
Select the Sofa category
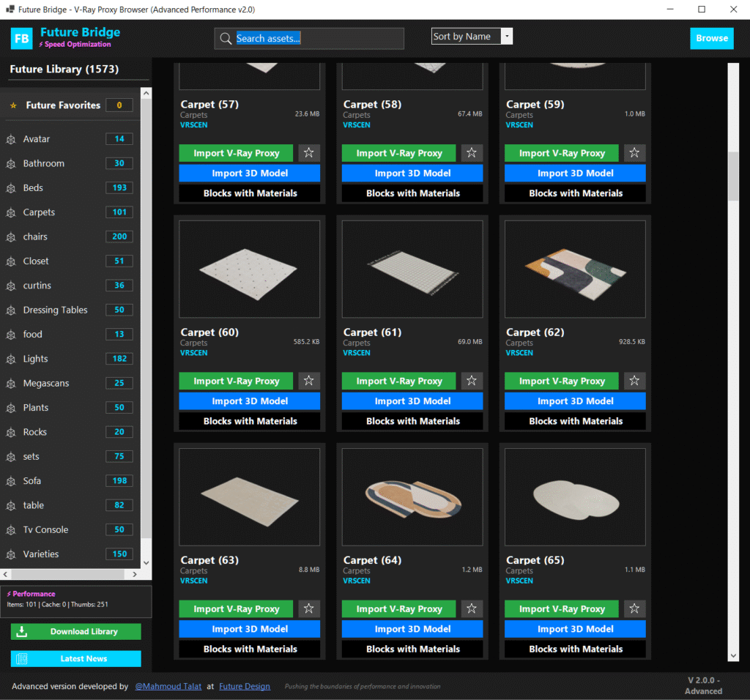click(x=32, y=481)
